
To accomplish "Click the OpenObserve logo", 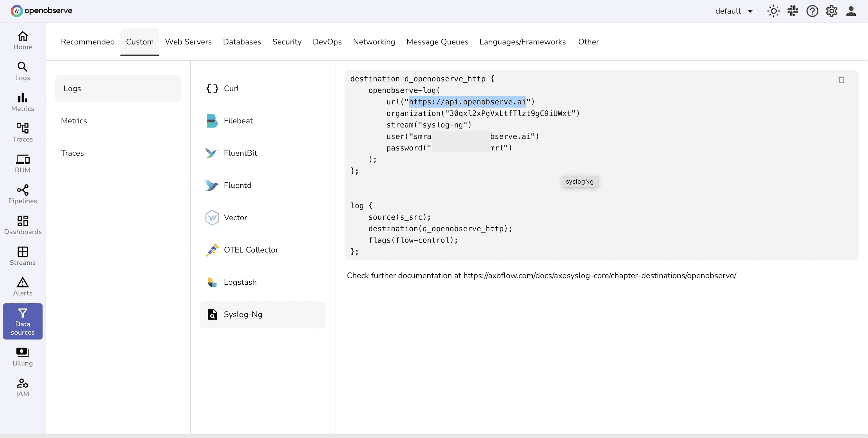I will (42, 11).
